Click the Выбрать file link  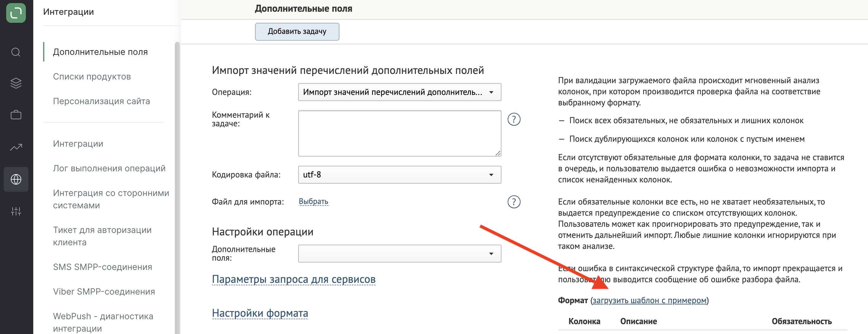pyautogui.click(x=313, y=202)
